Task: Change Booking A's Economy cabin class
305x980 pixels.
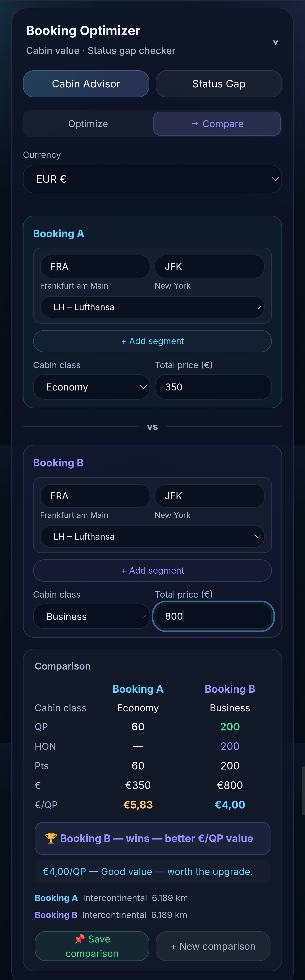Action: [x=91, y=386]
